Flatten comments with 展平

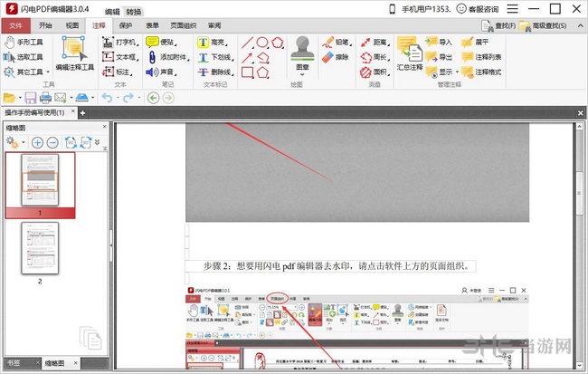pos(475,42)
